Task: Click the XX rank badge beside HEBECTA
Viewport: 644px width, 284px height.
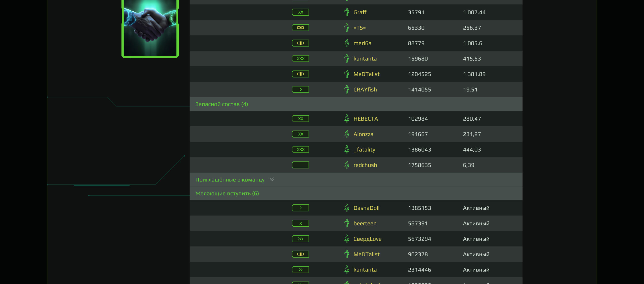Action: click(300, 119)
